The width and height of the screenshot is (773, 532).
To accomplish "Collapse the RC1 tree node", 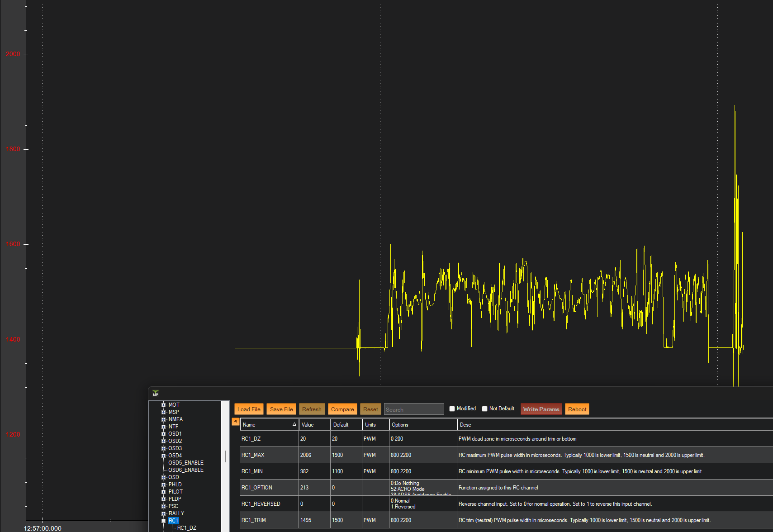I will coord(164,521).
